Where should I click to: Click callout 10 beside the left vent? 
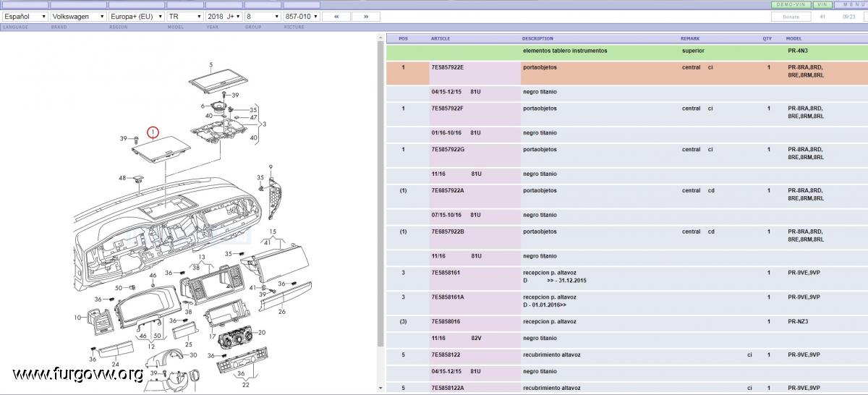click(x=77, y=318)
